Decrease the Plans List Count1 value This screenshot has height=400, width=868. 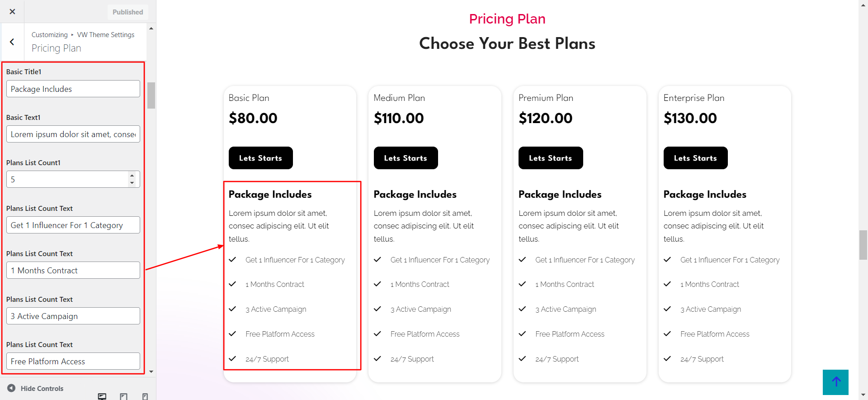click(132, 183)
